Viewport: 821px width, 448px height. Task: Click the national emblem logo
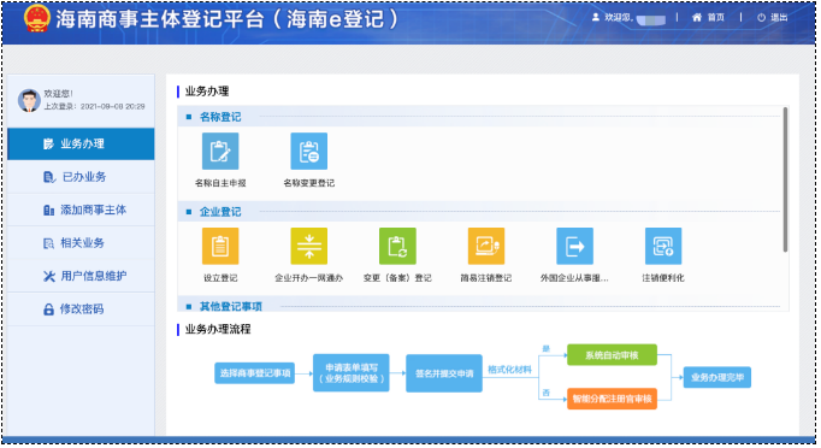[x=37, y=19]
